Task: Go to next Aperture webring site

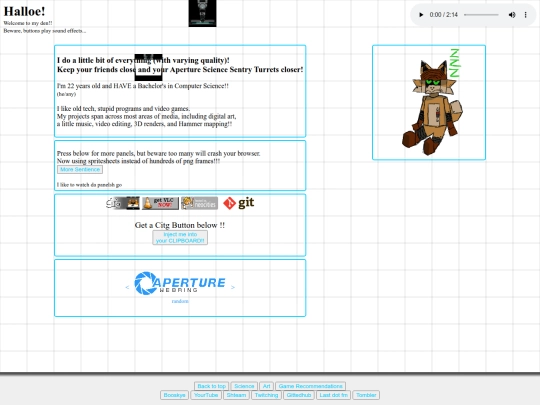Action: click(233, 287)
